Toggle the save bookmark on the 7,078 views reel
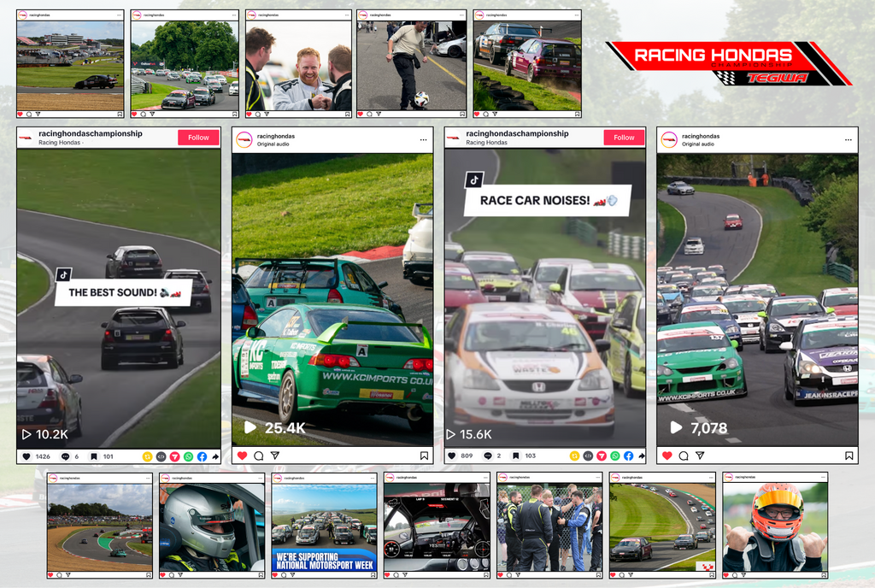Viewport: 875px width, 588px height. 849,456
